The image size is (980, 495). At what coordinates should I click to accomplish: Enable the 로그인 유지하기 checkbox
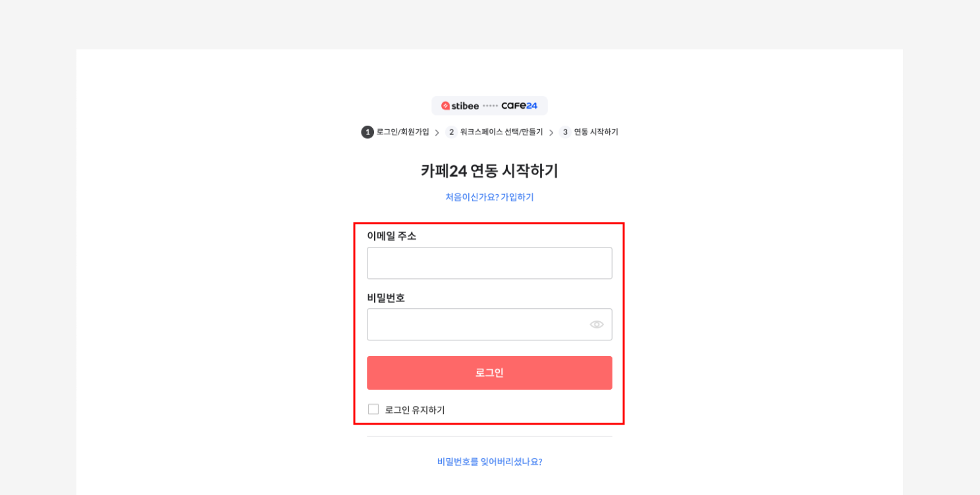click(x=373, y=409)
